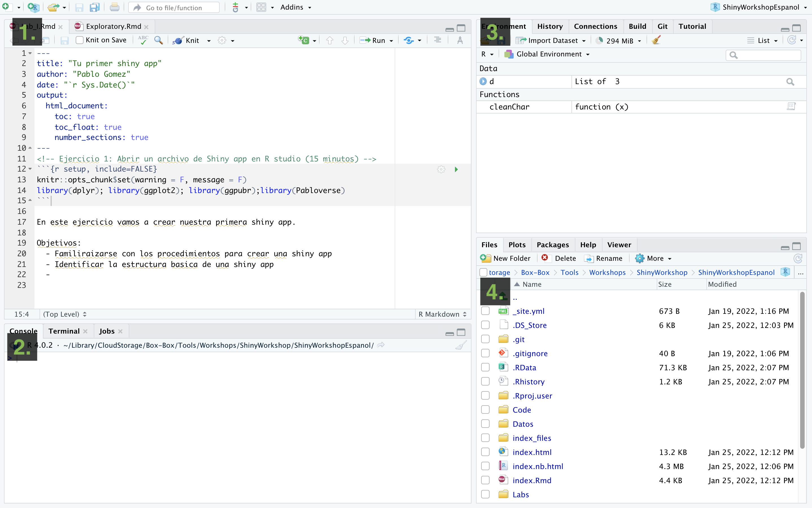Open the Global Environment dropdown
The width and height of the screenshot is (812, 508).
click(547, 54)
